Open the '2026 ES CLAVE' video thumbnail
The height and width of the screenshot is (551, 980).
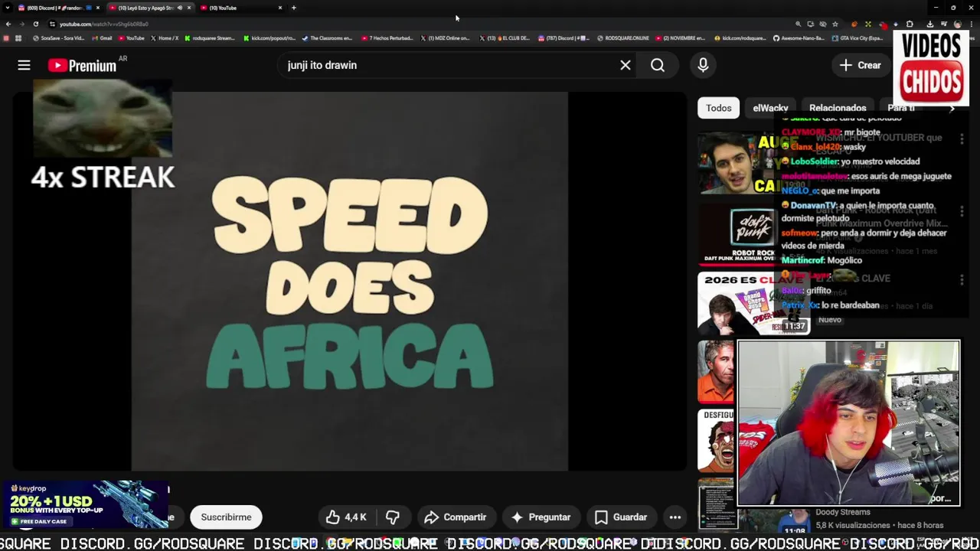(x=753, y=304)
